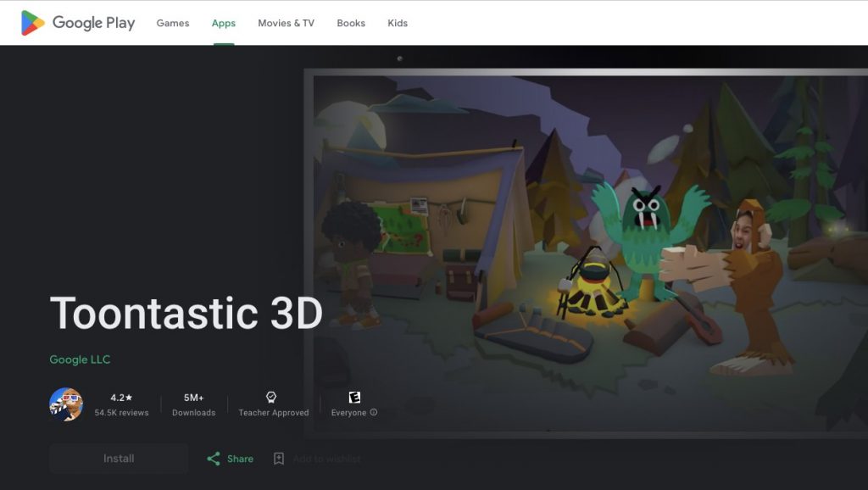Open the Kids tab

pyautogui.click(x=398, y=23)
